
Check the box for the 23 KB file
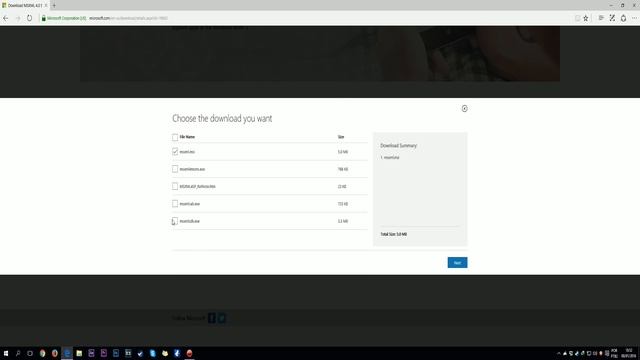pos(175,186)
